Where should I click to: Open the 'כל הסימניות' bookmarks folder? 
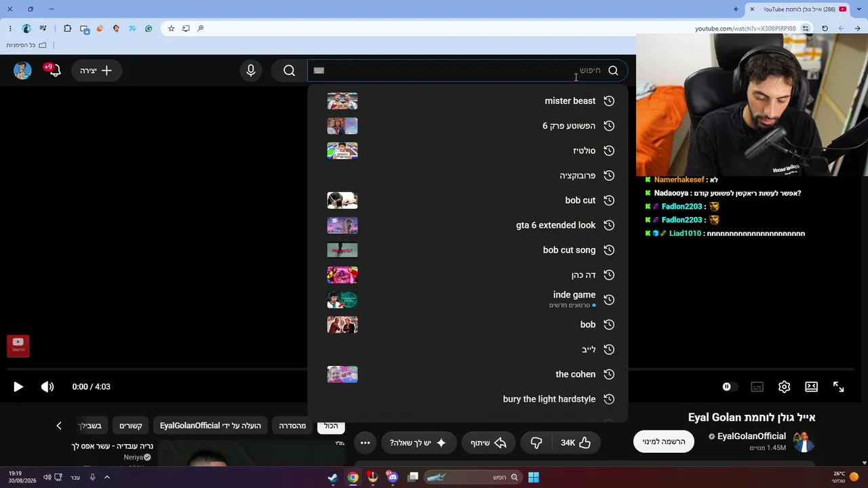point(26,45)
